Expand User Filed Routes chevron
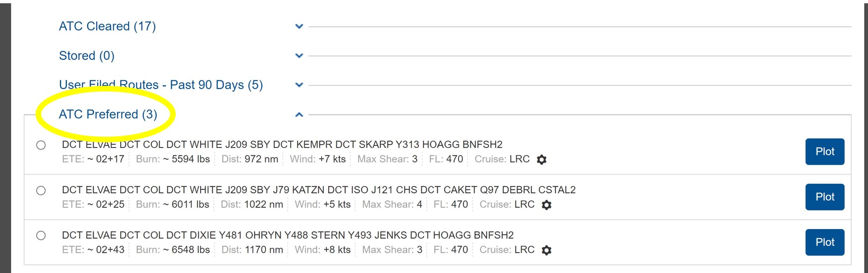Screen dimensions: 868x273 pyautogui.click(x=299, y=85)
